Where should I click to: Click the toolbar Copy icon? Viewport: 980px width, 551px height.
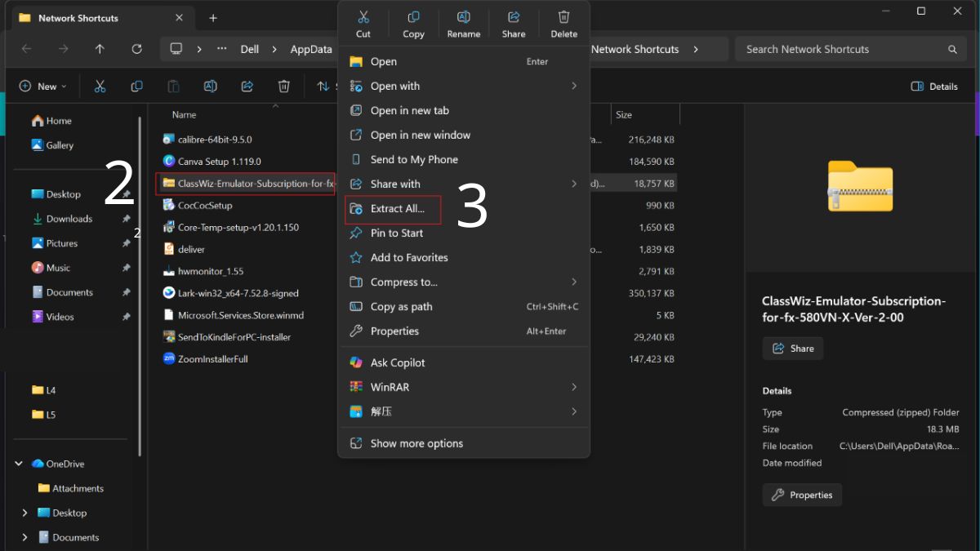(x=136, y=86)
